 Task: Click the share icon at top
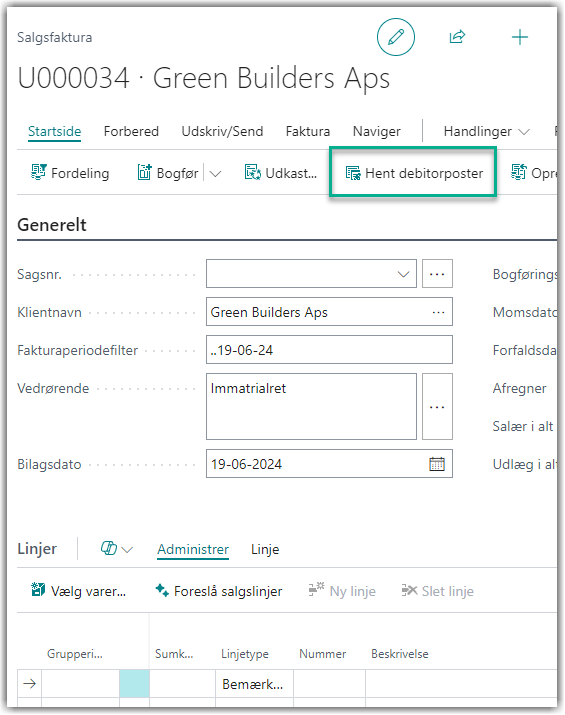(x=457, y=37)
